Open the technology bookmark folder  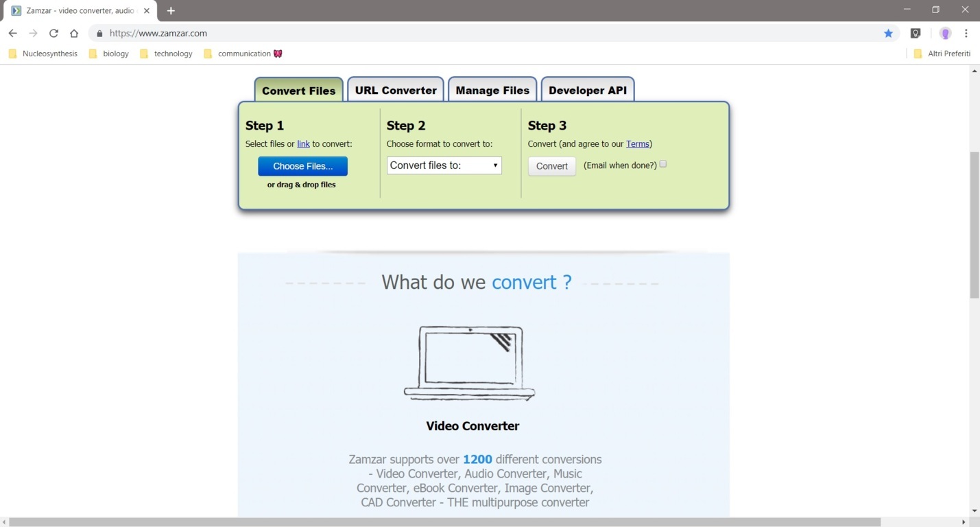(x=166, y=54)
